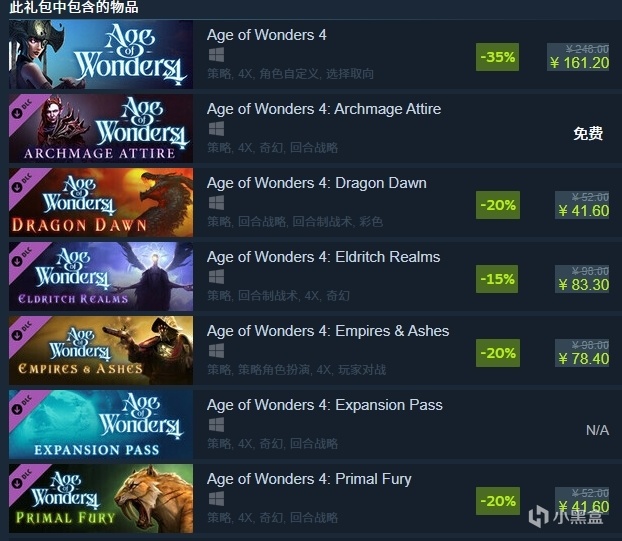
Task: Click the Windows icon under Age of Wonders 4
Action: (x=216, y=55)
